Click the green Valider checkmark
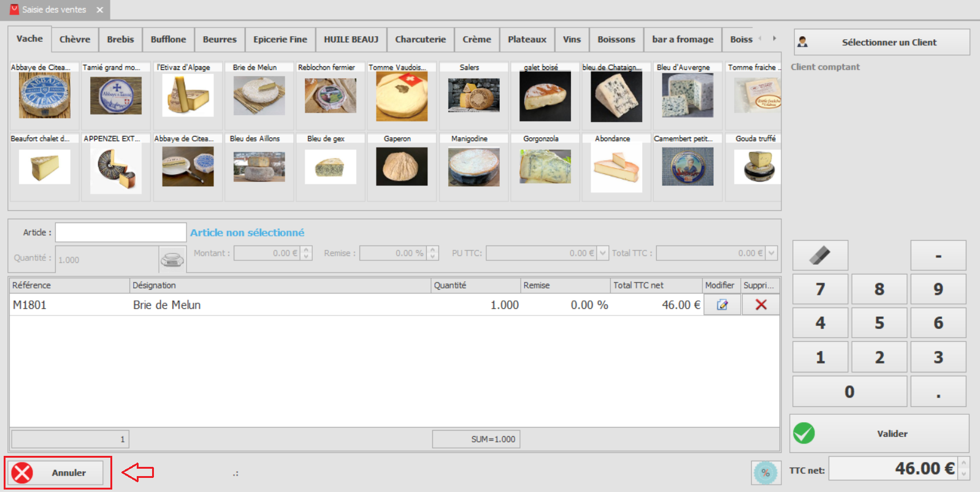This screenshot has height=492, width=980. pyautogui.click(x=804, y=433)
